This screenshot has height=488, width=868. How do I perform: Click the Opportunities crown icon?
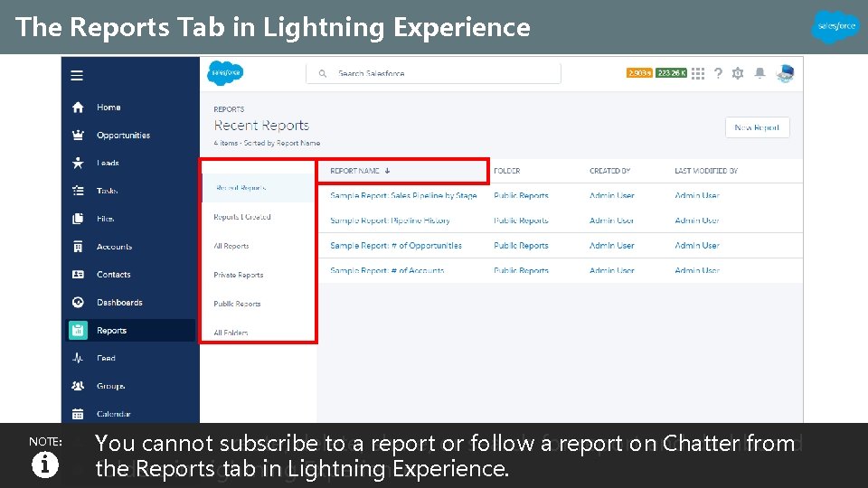(x=78, y=135)
